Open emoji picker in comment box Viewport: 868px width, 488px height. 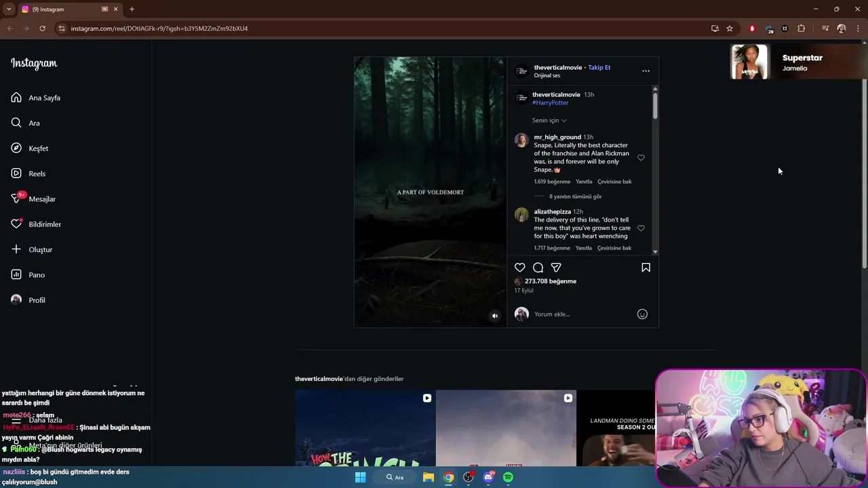[642, 314]
